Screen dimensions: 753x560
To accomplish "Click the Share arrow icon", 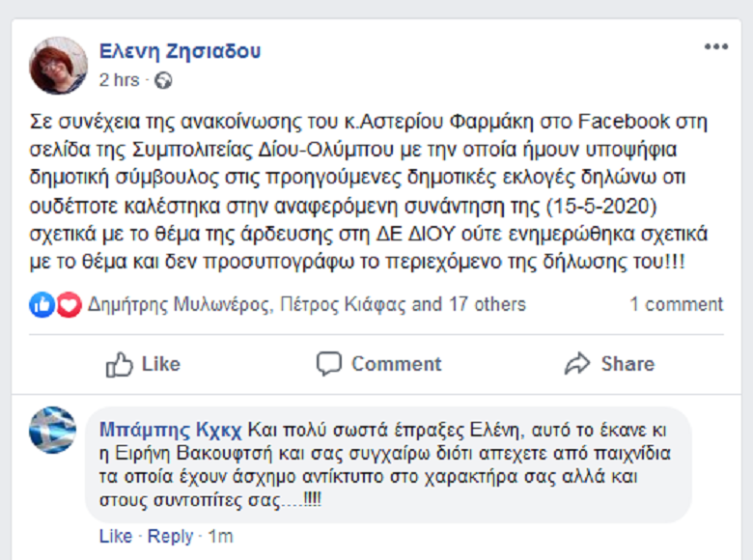I will [x=577, y=364].
